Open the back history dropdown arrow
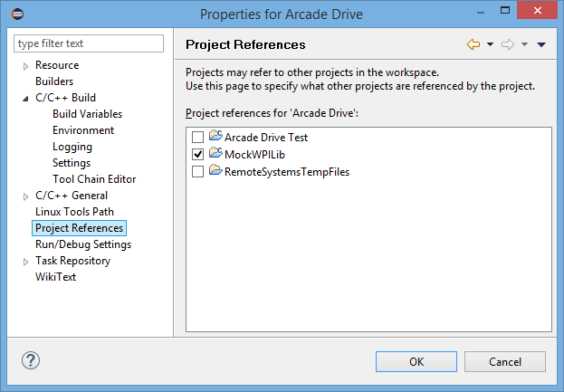This screenshot has width=564, height=392. [490, 44]
